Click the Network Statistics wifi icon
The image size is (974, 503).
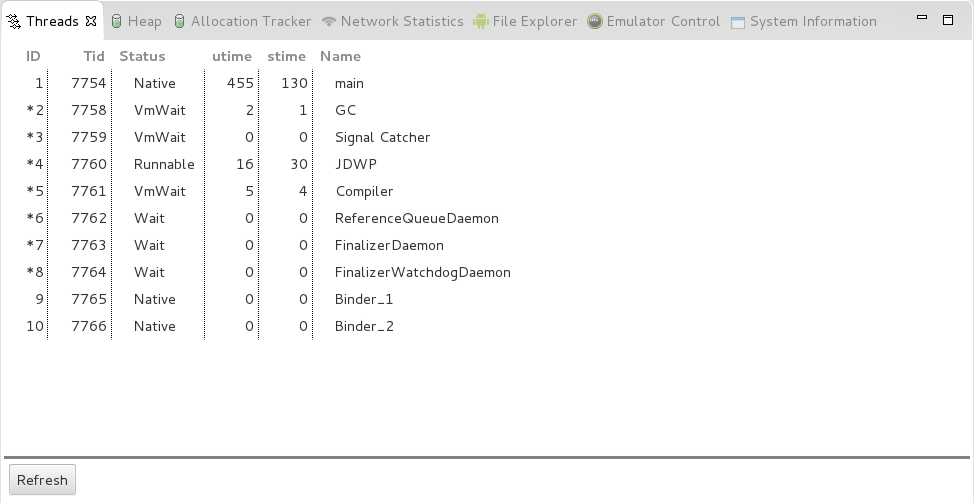point(329,22)
